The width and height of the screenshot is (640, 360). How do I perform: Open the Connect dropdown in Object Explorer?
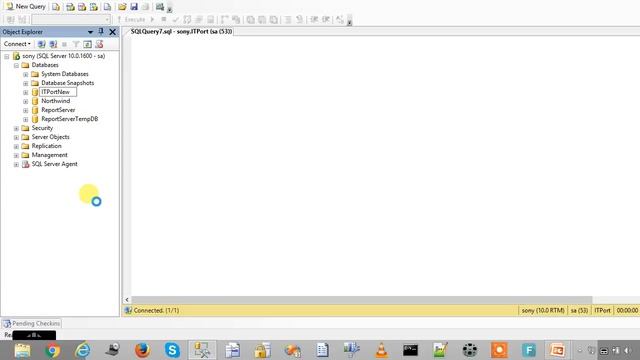pyautogui.click(x=17, y=44)
